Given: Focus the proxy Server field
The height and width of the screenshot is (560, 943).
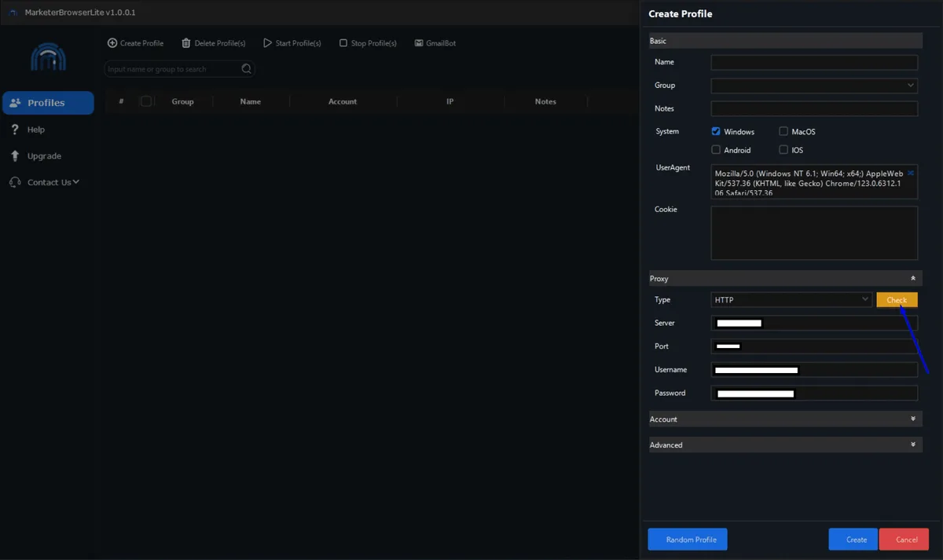Looking at the screenshot, I should (x=814, y=323).
